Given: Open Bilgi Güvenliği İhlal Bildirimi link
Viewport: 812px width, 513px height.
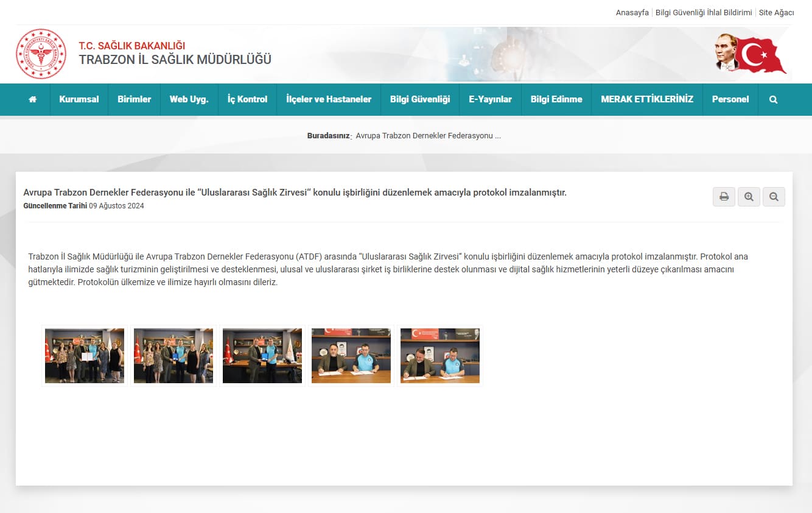Looking at the screenshot, I should click(x=704, y=13).
